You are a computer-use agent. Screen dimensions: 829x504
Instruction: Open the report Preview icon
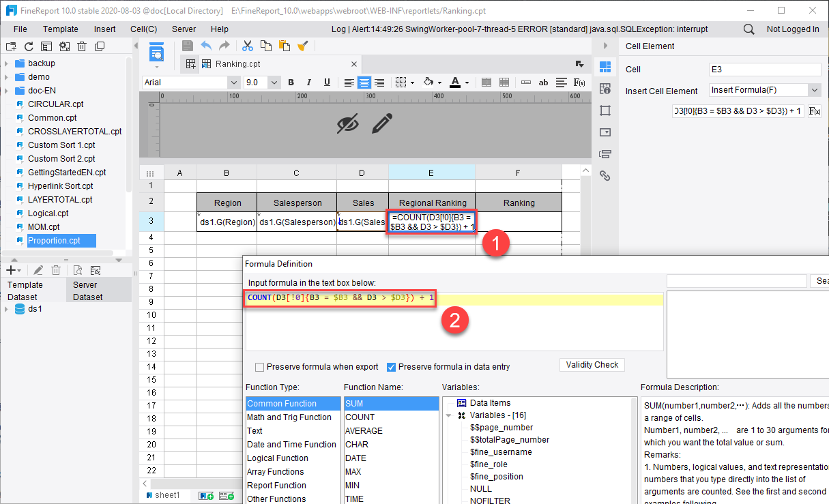pyautogui.click(x=157, y=53)
